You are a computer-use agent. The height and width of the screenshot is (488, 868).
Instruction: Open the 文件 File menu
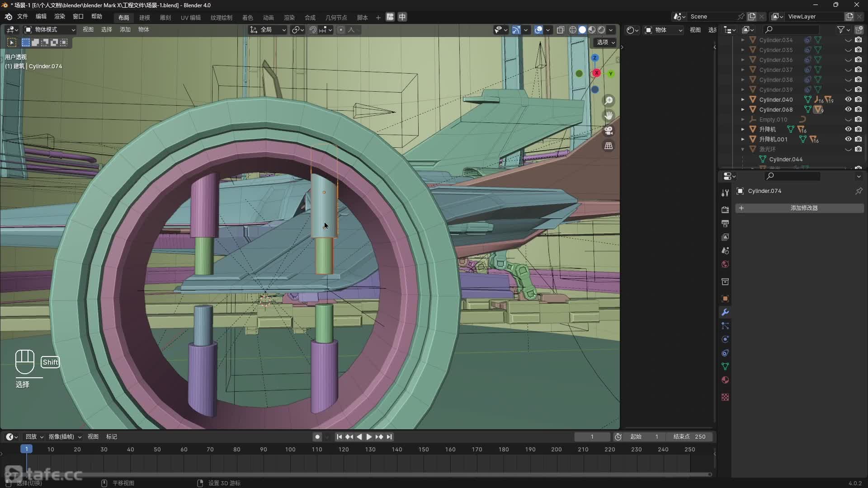tap(22, 17)
